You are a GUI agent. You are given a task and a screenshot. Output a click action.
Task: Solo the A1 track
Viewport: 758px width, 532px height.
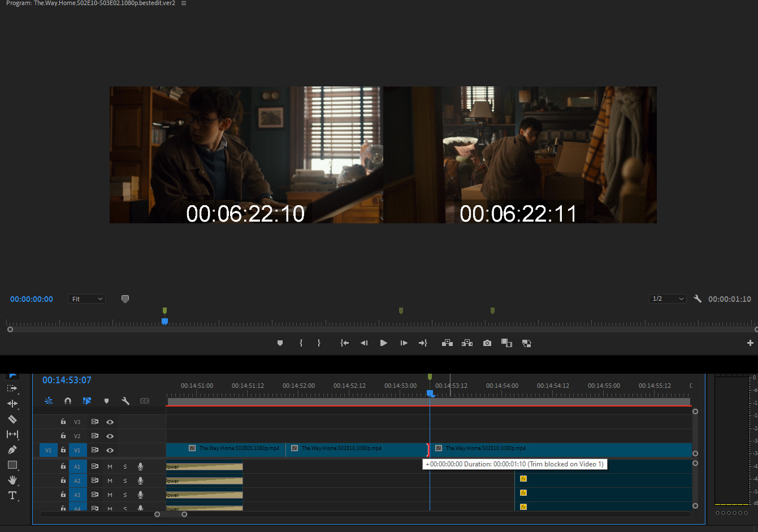[x=125, y=466]
